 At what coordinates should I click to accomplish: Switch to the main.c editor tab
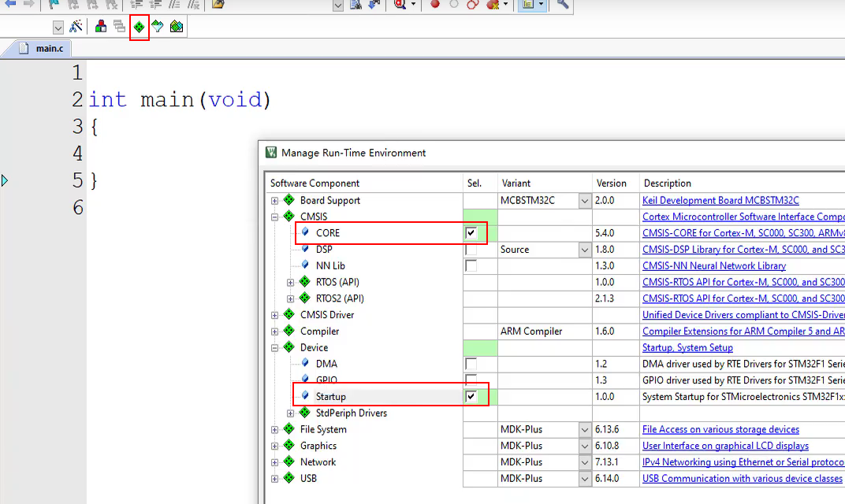49,49
